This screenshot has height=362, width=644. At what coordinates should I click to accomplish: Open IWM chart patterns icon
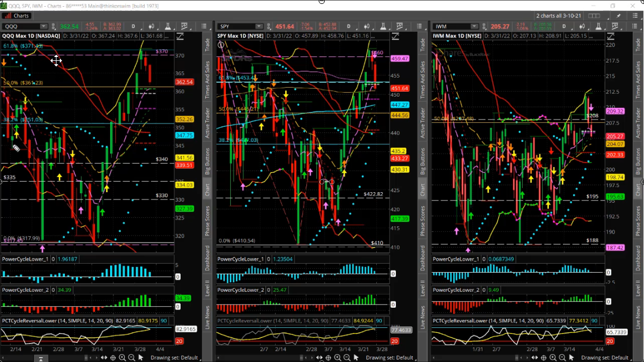pos(615,26)
